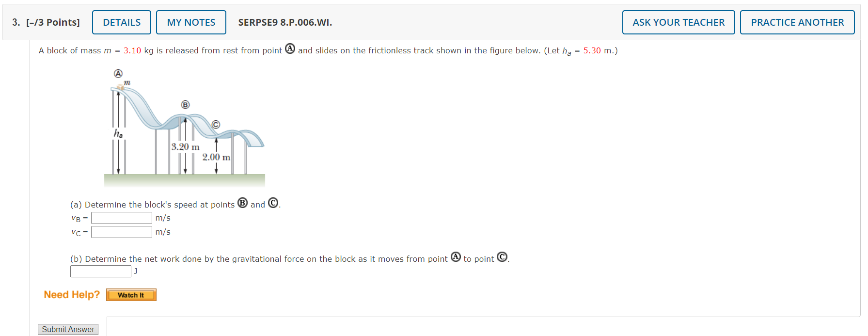Click the vC answer input field

122,232
